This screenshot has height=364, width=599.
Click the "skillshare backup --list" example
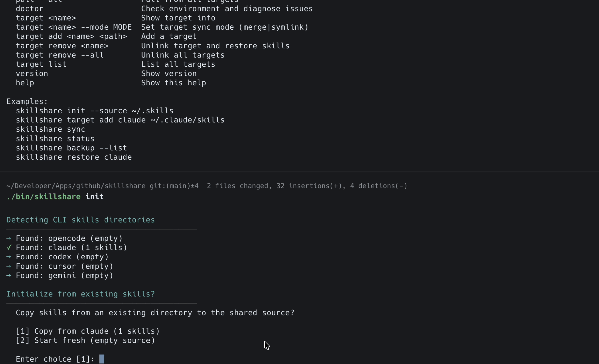tap(72, 148)
